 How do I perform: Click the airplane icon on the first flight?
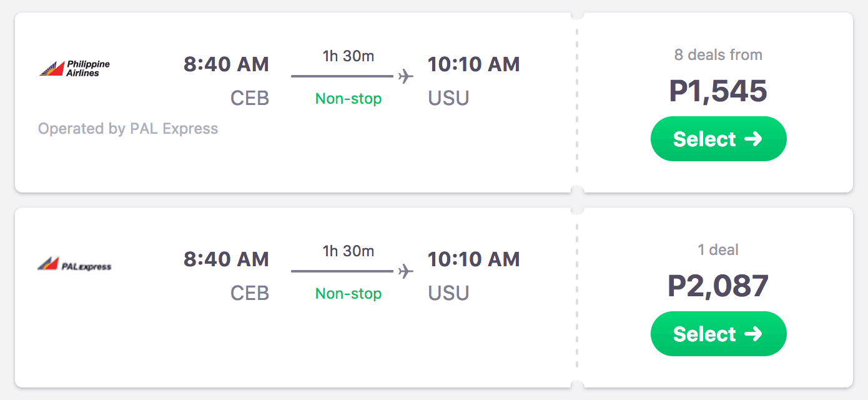point(405,76)
